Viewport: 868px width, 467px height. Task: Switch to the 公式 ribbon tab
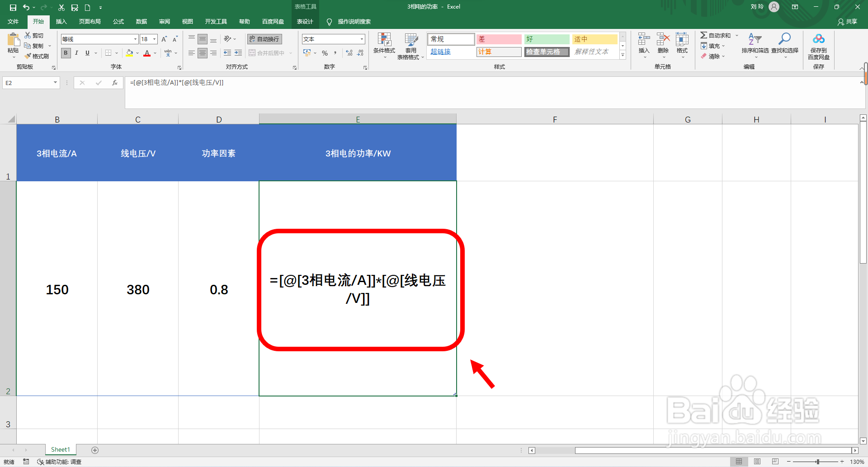point(118,21)
